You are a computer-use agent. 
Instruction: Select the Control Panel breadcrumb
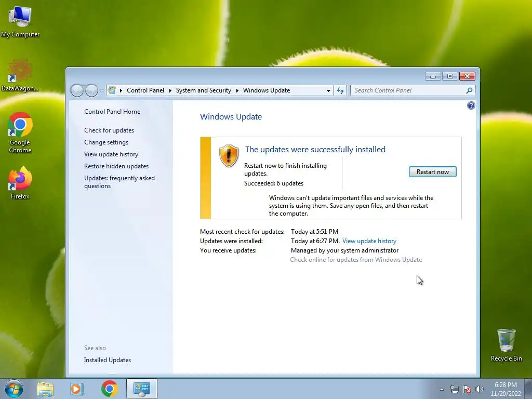[145, 90]
